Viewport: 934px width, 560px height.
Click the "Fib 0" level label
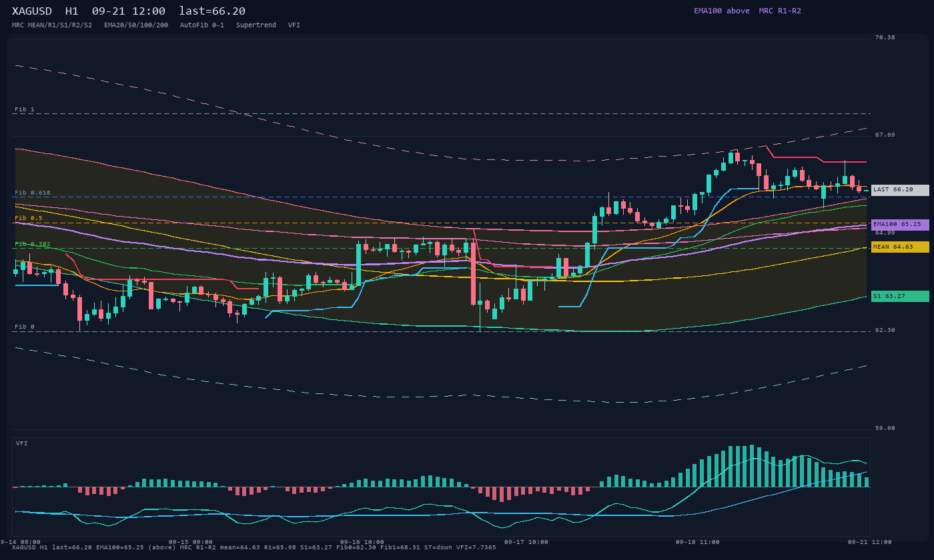point(25,327)
